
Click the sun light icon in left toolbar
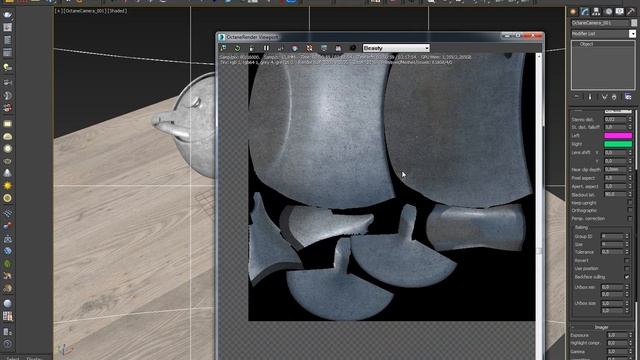[x=7, y=186]
